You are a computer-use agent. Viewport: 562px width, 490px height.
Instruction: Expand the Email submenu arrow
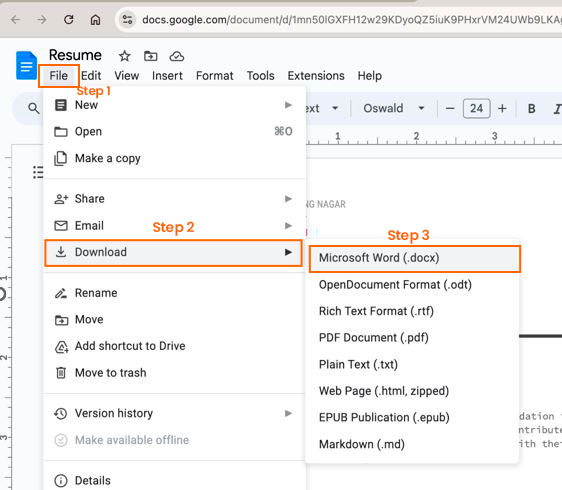coord(288,225)
